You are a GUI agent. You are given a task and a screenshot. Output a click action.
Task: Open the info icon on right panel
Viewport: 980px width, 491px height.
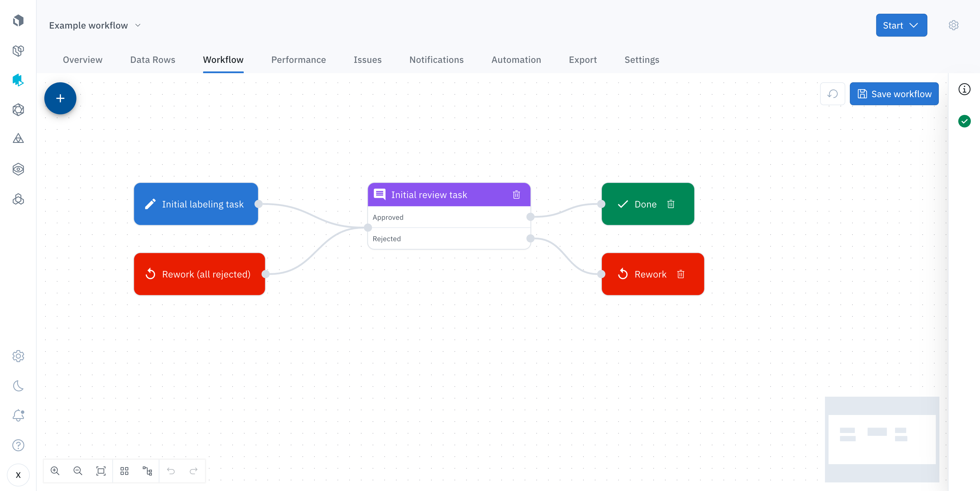pyautogui.click(x=964, y=90)
